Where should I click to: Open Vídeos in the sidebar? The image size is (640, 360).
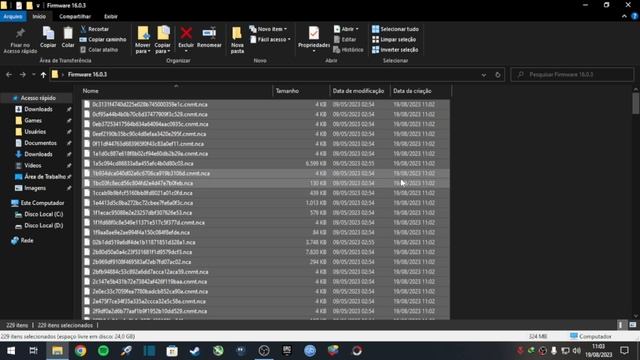click(x=33, y=166)
